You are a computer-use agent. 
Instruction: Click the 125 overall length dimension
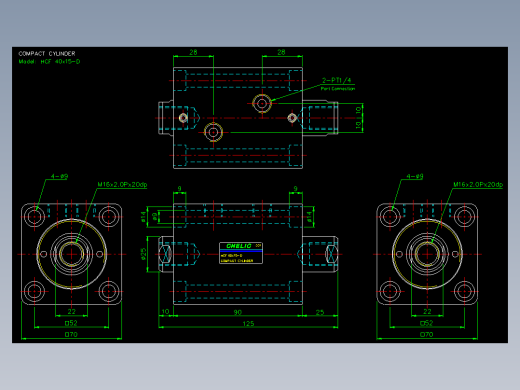(248, 323)
